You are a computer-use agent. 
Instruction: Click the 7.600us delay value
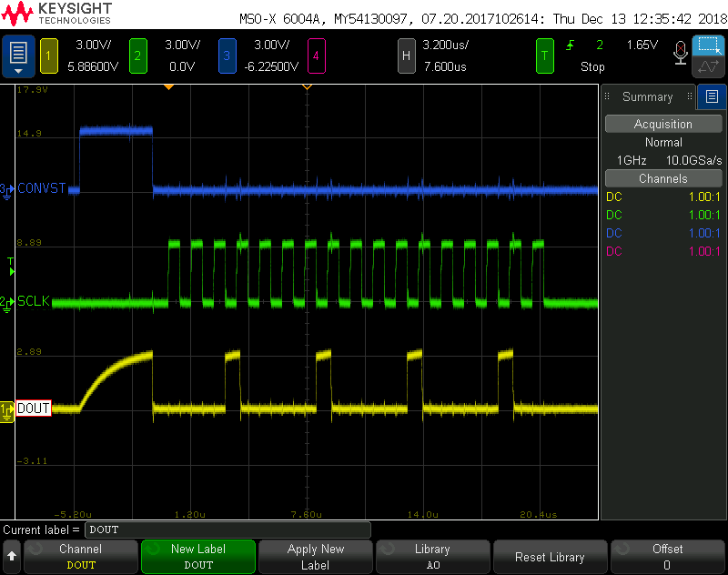point(445,66)
